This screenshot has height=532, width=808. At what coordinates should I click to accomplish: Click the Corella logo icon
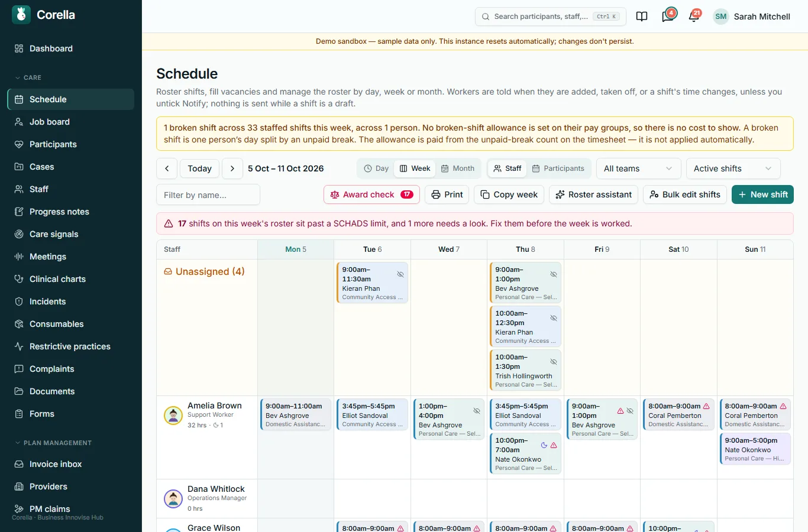(21, 15)
